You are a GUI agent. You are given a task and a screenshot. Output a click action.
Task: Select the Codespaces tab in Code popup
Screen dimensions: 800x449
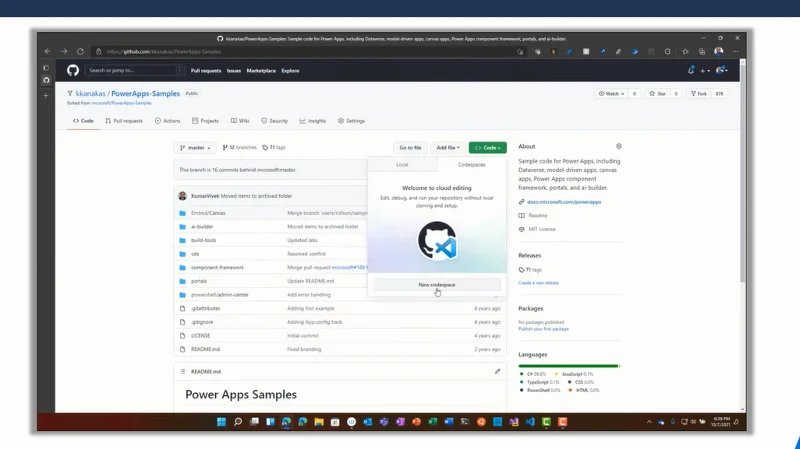pos(471,165)
